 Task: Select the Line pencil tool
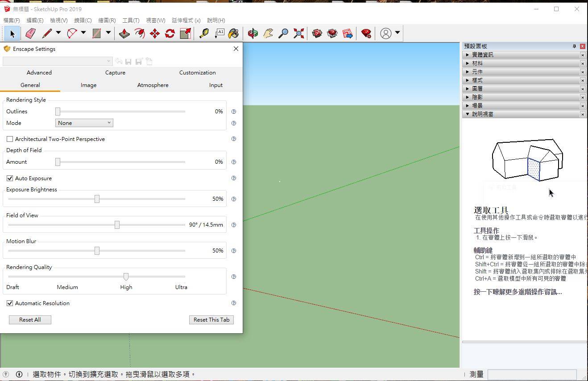pos(46,33)
